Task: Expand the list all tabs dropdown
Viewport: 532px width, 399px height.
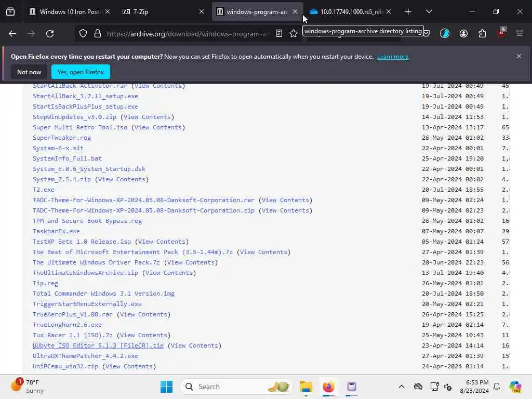Action: 429,11
